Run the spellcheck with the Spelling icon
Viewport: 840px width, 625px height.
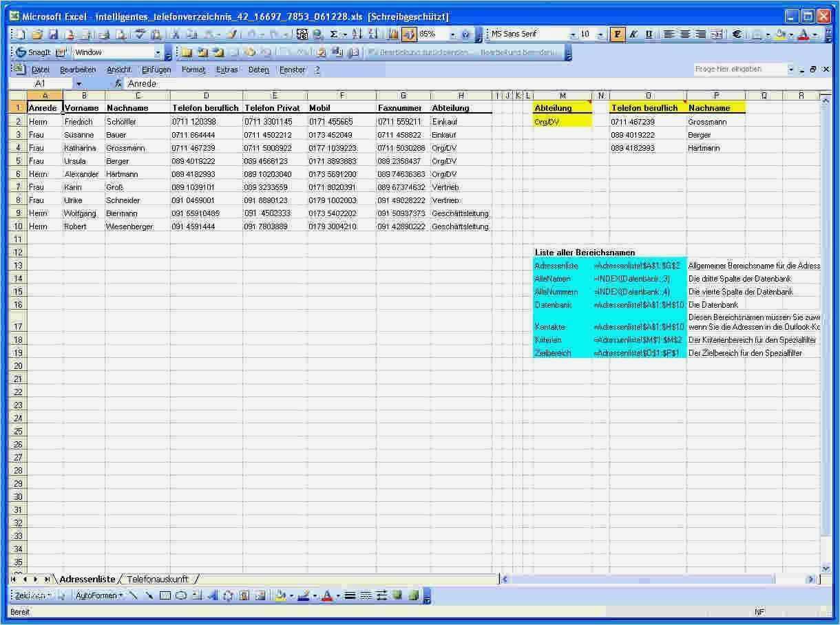coord(139,33)
